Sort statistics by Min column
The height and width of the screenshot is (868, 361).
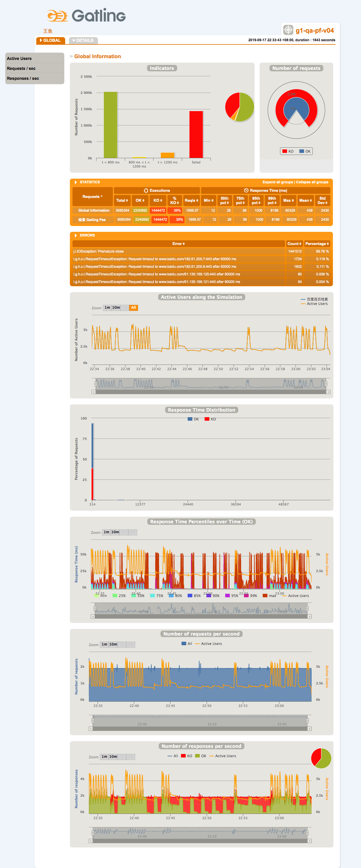[209, 201]
